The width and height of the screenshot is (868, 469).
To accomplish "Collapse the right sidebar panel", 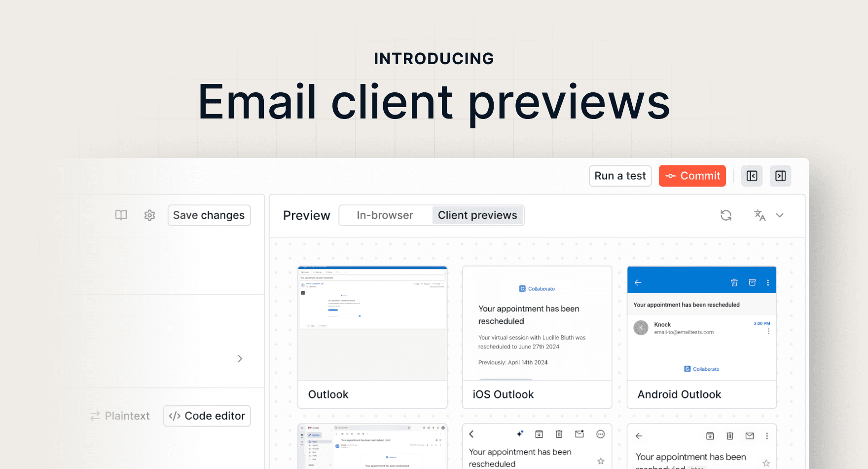I will coord(780,176).
